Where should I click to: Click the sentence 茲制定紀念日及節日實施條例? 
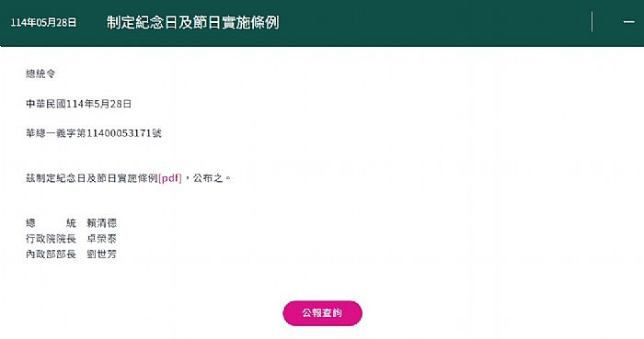pyautogui.click(x=92, y=178)
